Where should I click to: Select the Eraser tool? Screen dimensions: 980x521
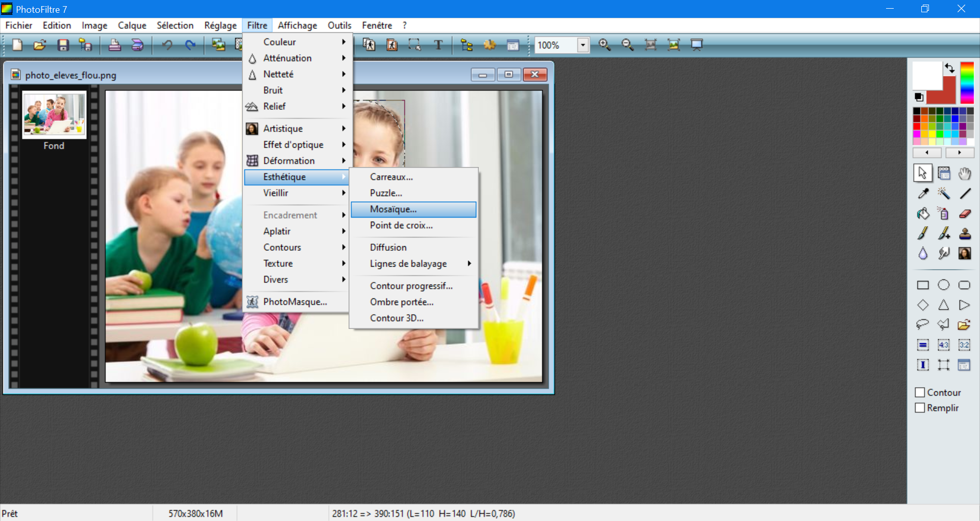(964, 214)
